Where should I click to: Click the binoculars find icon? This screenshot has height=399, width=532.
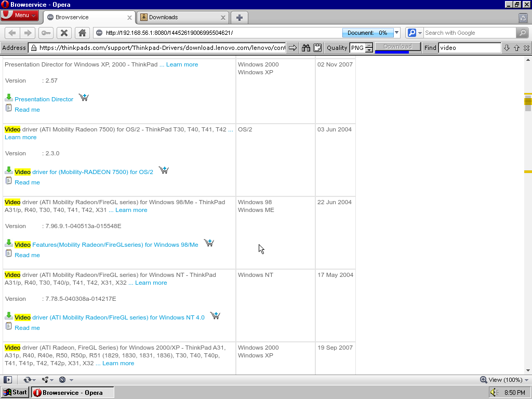coord(306,48)
